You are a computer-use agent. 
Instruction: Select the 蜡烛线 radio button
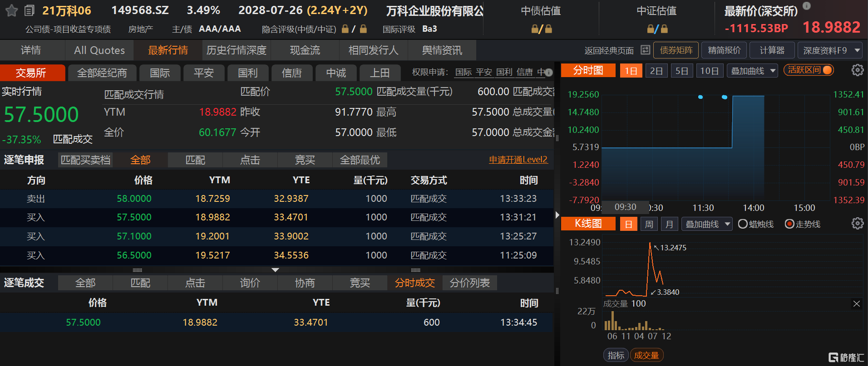[x=743, y=224]
